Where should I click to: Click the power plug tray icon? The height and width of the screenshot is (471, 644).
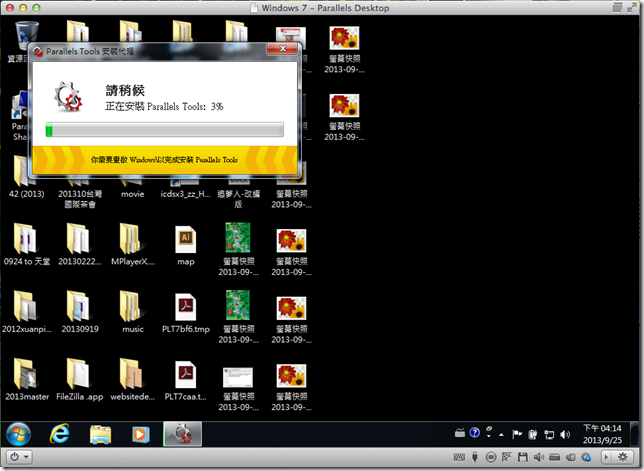(x=533, y=434)
